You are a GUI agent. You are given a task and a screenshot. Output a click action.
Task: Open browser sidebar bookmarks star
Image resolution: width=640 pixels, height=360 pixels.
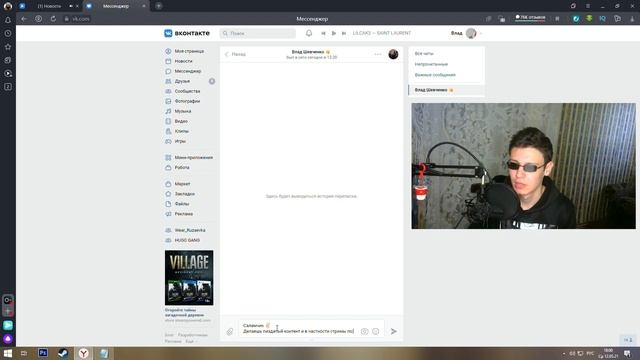8,47
